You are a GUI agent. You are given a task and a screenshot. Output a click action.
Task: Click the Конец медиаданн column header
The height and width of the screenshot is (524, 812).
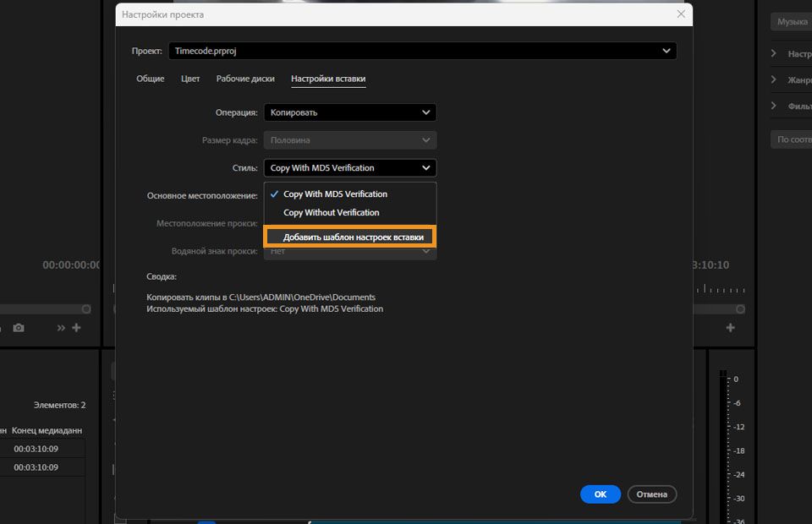coord(47,430)
